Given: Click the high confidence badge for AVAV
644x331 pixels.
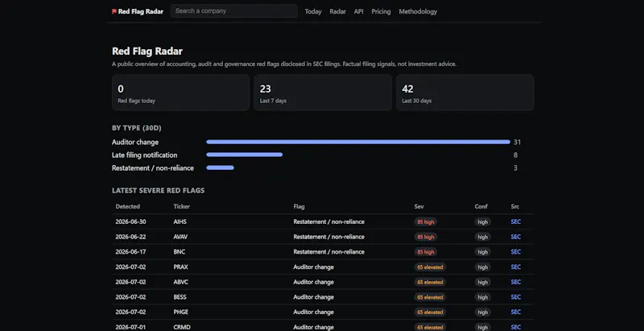Looking at the screenshot, I should tap(482, 237).
